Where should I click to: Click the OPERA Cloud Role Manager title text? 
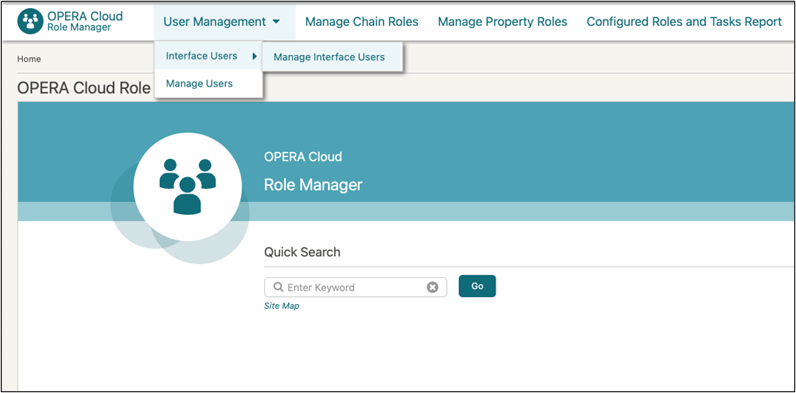click(84, 88)
